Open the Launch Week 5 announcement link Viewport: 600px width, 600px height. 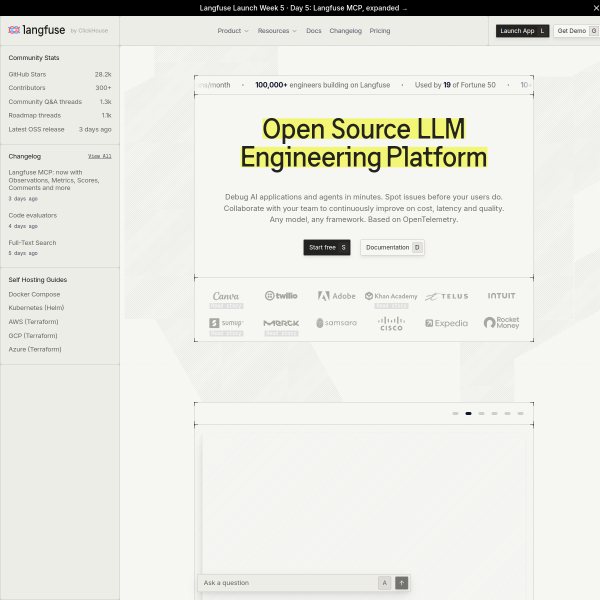coord(303,8)
